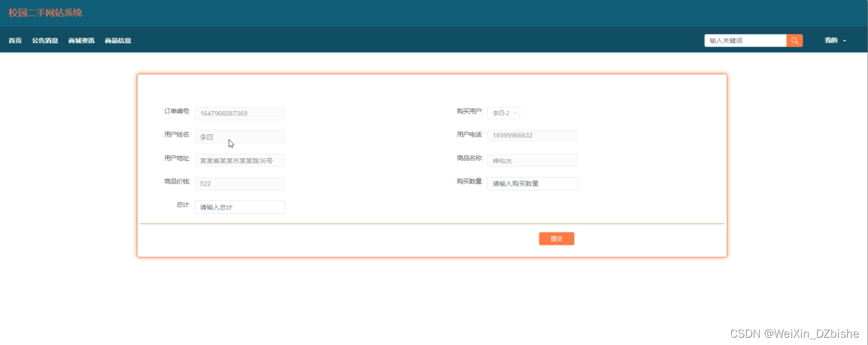Open 商品信息 menu item
Screen dimensions: 868x345
[x=118, y=41]
